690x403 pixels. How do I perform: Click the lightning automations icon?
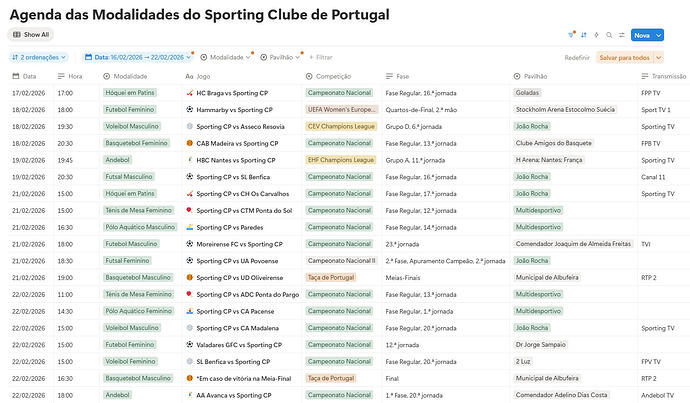point(596,35)
